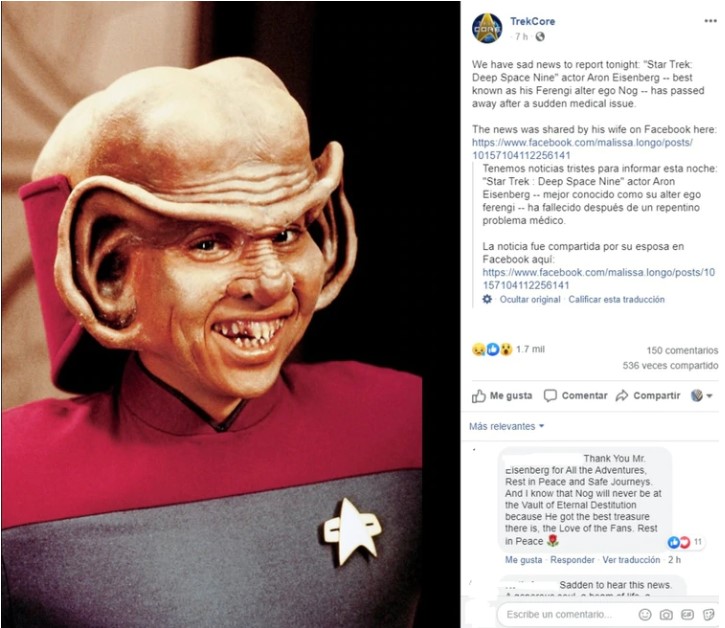Hide original text with Ocultar original
725x628 pixels.
click(x=530, y=299)
